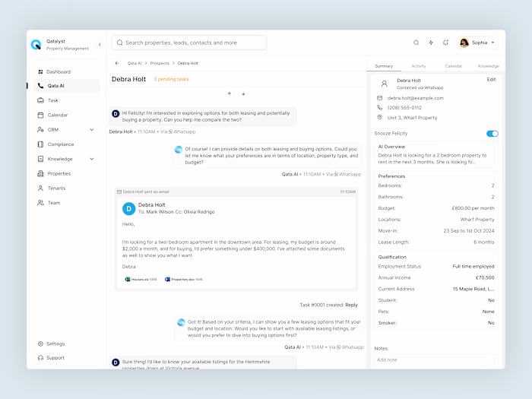Open Settings gear icon

(40, 344)
